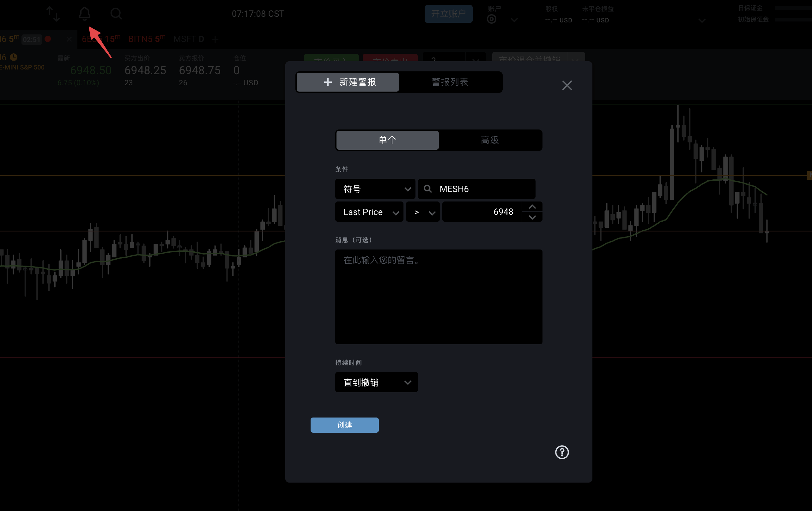
Task: Switch to 高级 advanced mode
Action: click(x=490, y=140)
